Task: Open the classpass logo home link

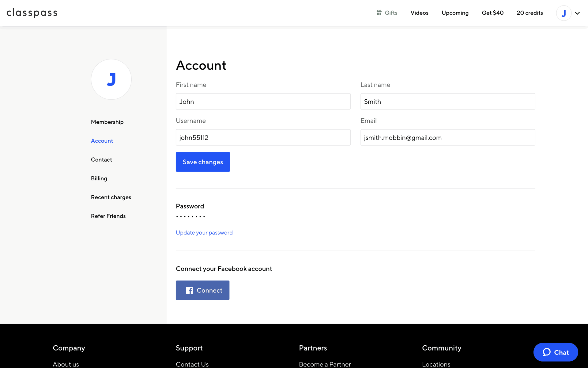Action: pyautogui.click(x=32, y=13)
